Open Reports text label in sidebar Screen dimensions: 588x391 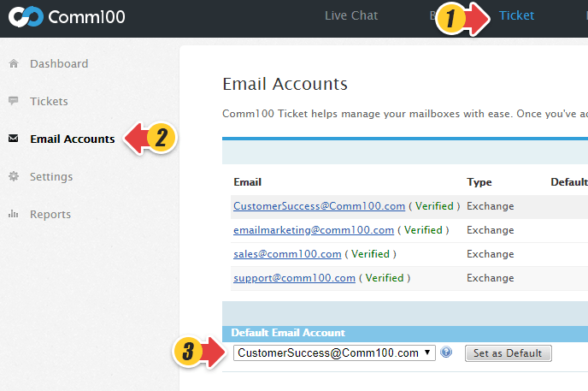[x=50, y=215]
